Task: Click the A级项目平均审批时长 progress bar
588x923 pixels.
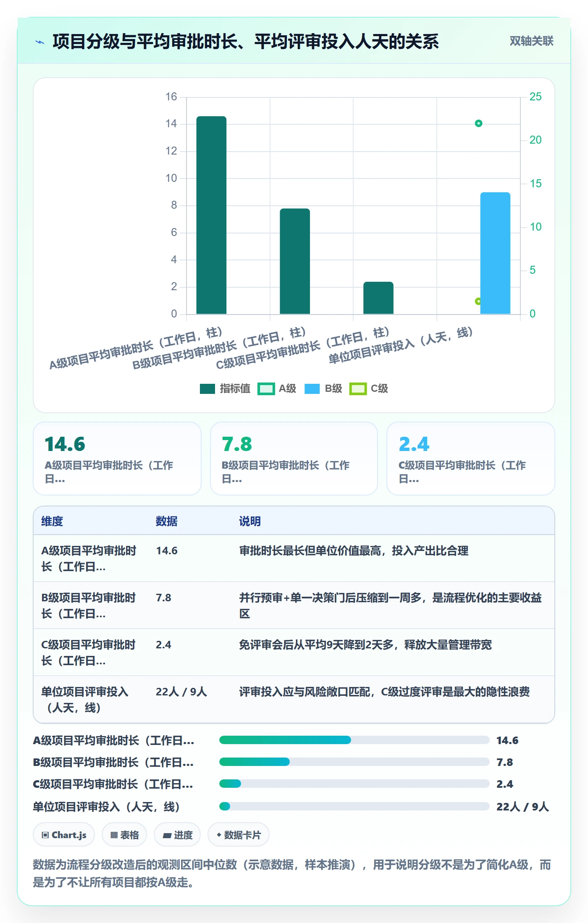Action: (x=354, y=740)
